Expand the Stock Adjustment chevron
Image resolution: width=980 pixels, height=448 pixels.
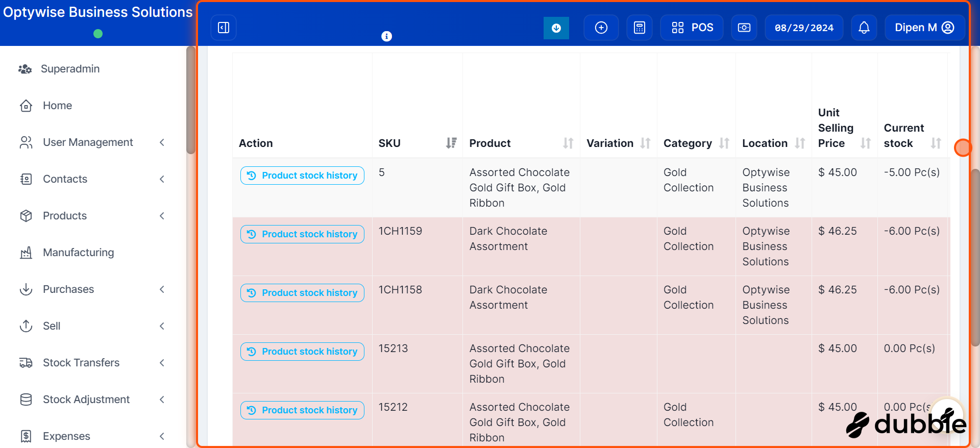pos(162,400)
